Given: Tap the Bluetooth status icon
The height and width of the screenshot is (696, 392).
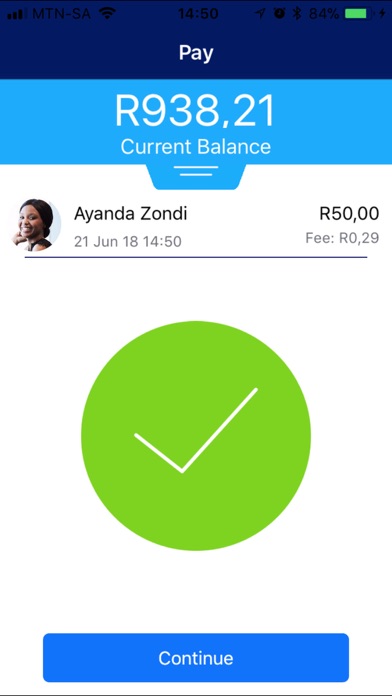Looking at the screenshot, I should click(x=297, y=14).
